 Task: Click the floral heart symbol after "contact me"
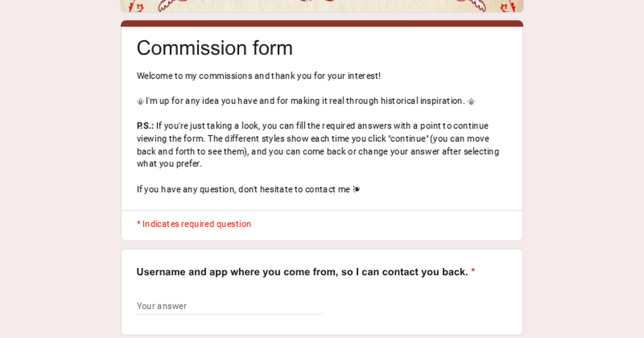tap(356, 189)
